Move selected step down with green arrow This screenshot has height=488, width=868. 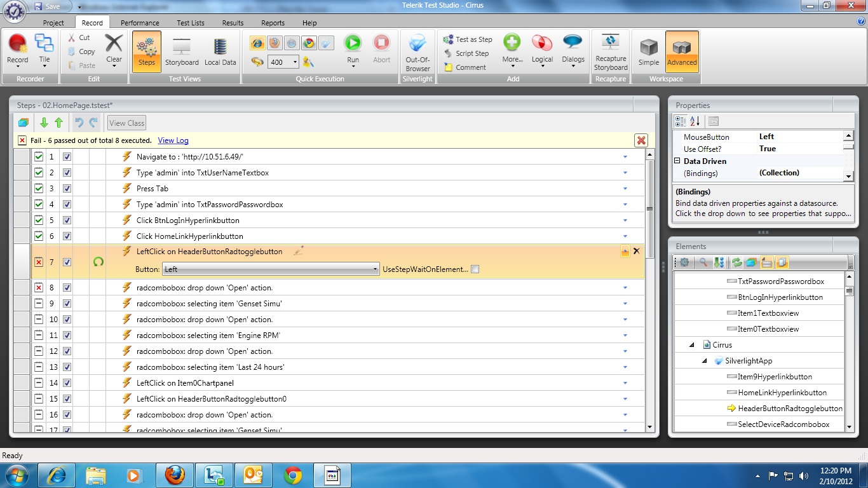(44, 123)
